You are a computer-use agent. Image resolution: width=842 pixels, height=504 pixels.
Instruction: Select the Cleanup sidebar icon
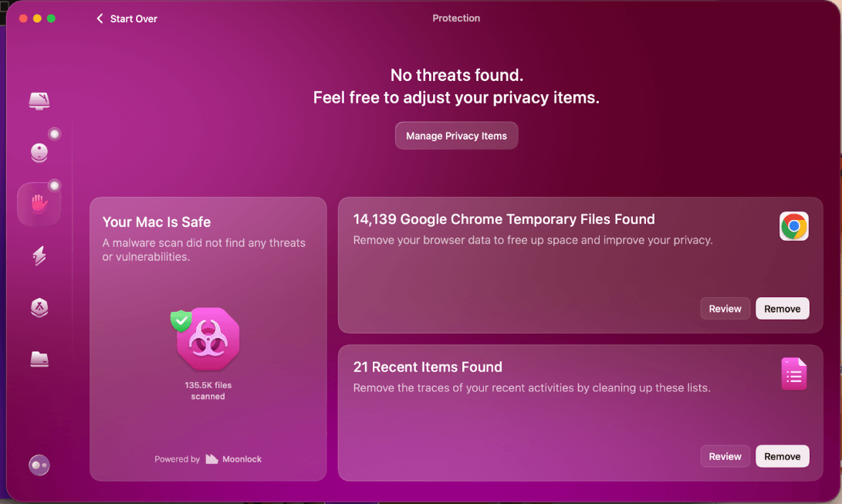click(x=39, y=152)
